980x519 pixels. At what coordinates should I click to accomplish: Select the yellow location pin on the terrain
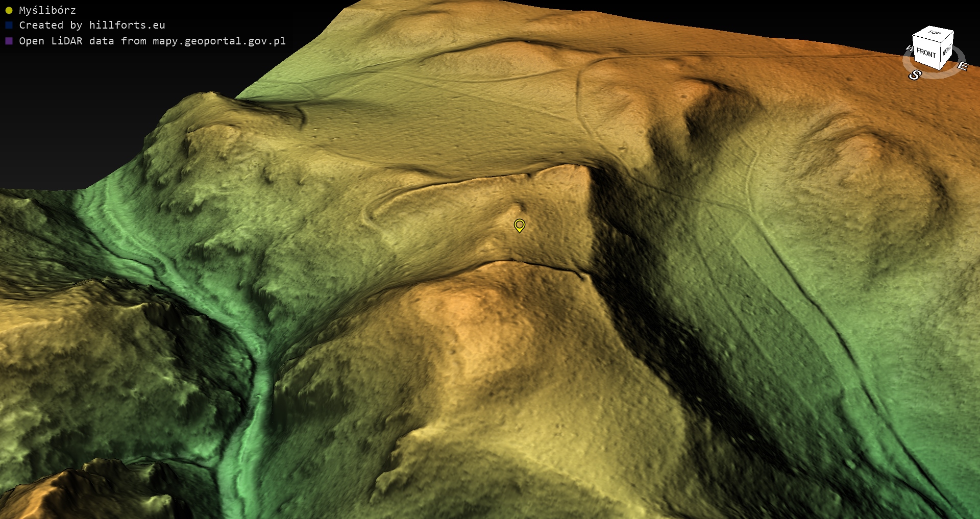pyautogui.click(x=519, y=225)
